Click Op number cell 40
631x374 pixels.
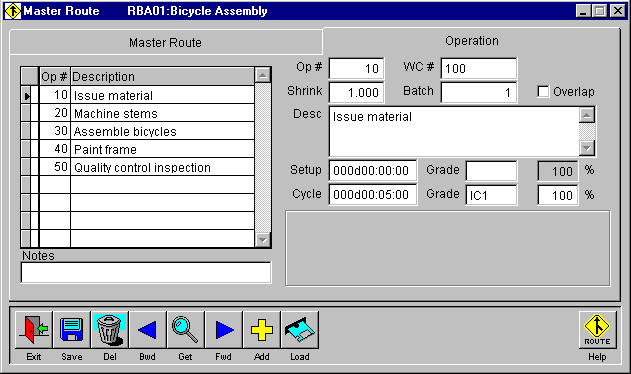[55, 149]
